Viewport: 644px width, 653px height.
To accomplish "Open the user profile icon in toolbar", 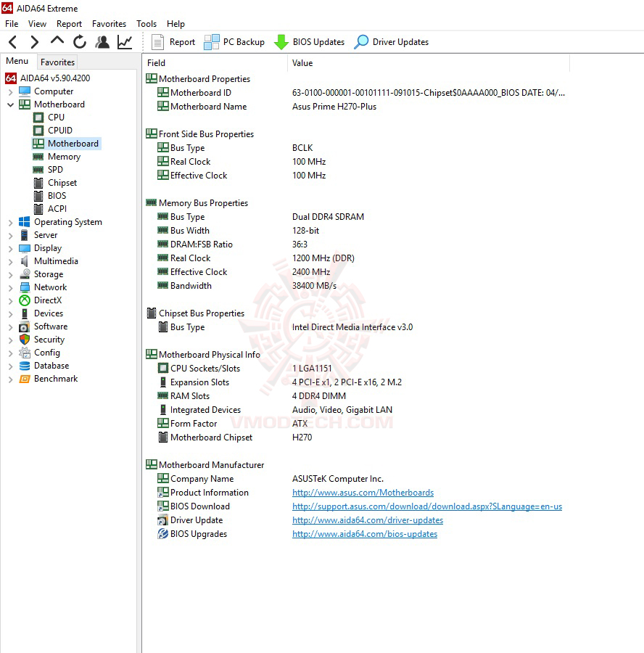I will [102, 42].
